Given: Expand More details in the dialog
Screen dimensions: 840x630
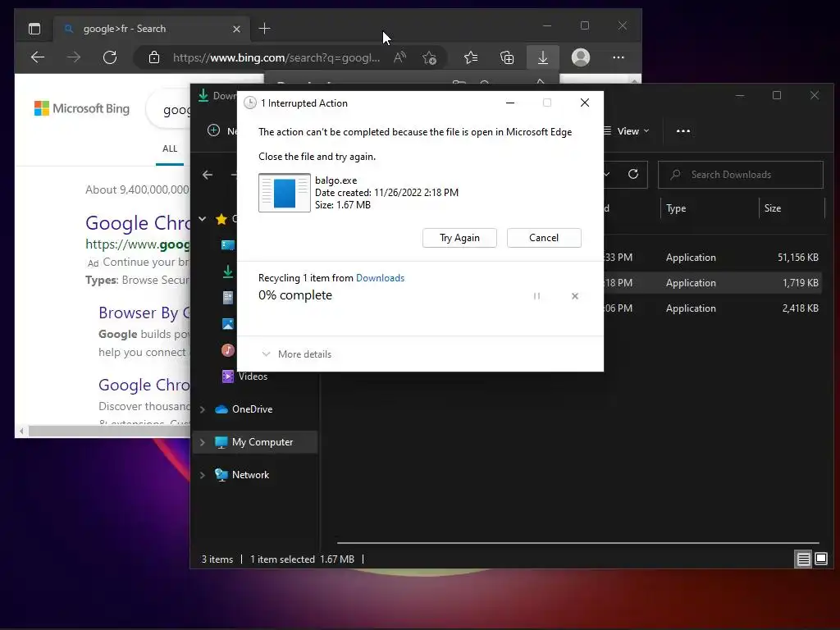Looking at the screenshot, I should point(296,354).
